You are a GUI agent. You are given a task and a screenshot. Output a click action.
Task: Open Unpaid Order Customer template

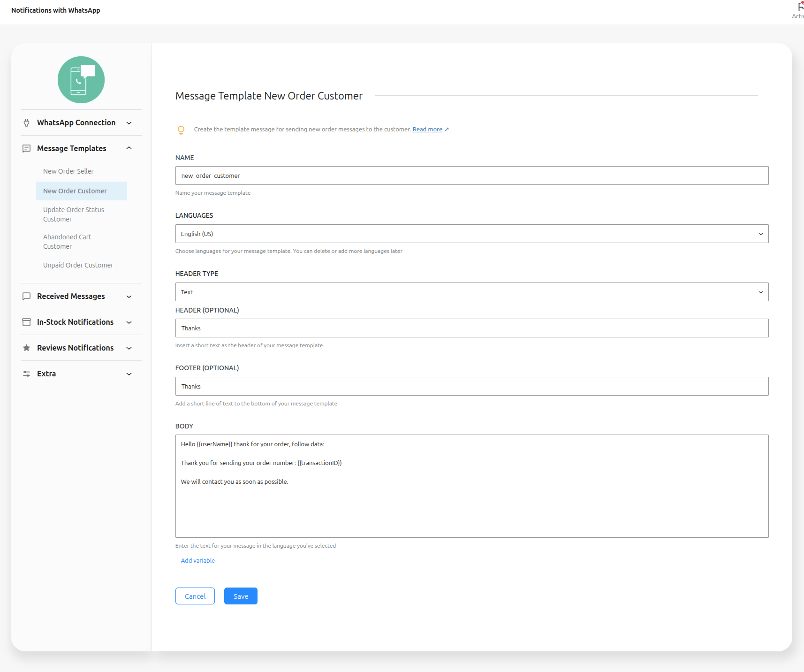click(78, 265)
